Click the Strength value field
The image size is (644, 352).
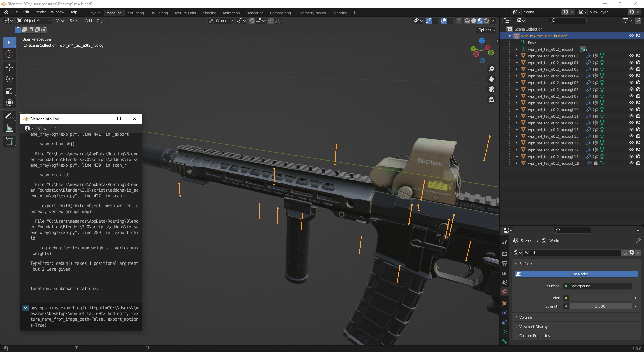pos(600,306)
